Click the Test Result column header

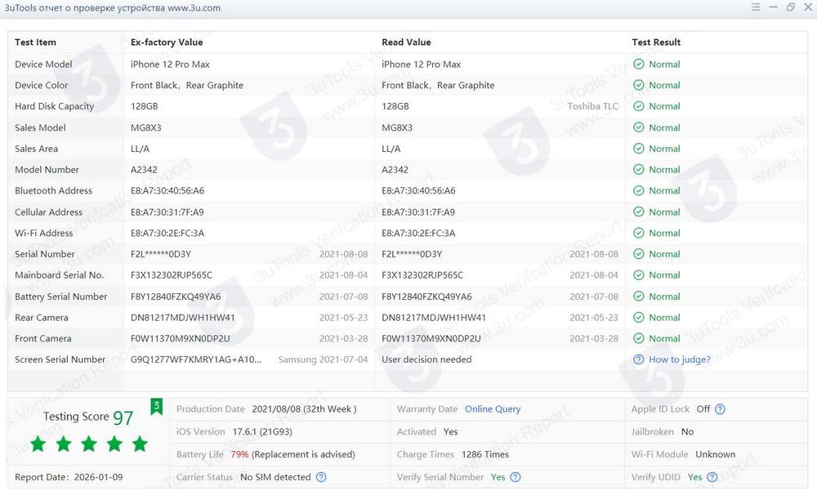(x=656, y=42)
